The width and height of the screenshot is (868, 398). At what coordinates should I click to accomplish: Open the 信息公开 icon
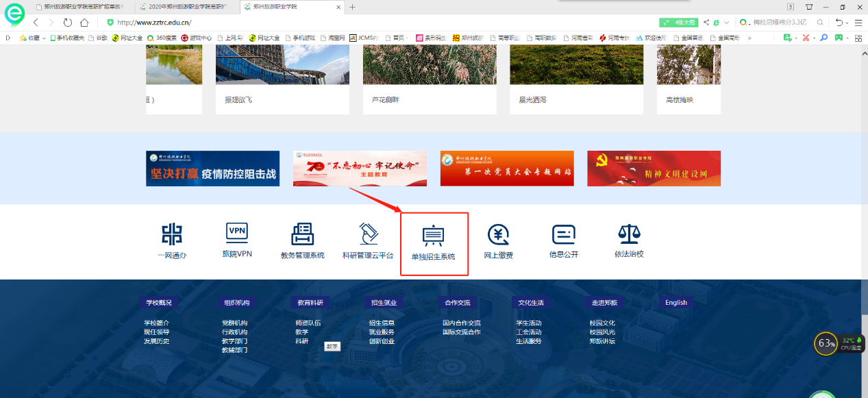click(x=563, y=235)
